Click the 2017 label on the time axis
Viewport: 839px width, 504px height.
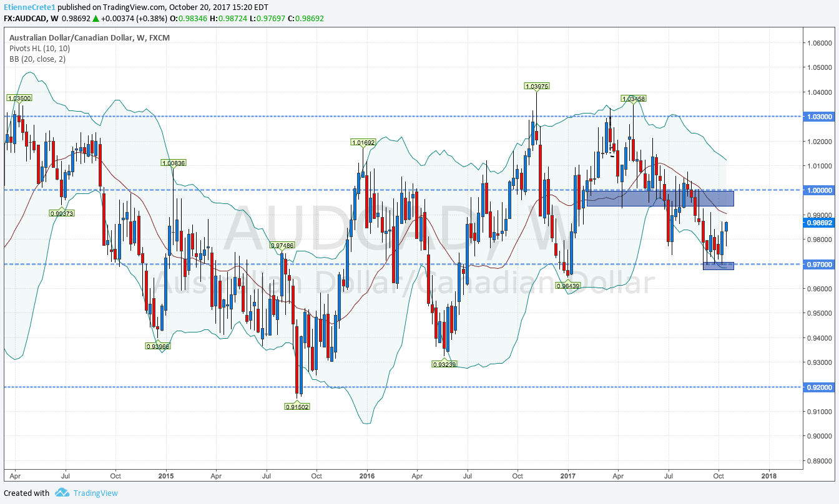point(569,475)
